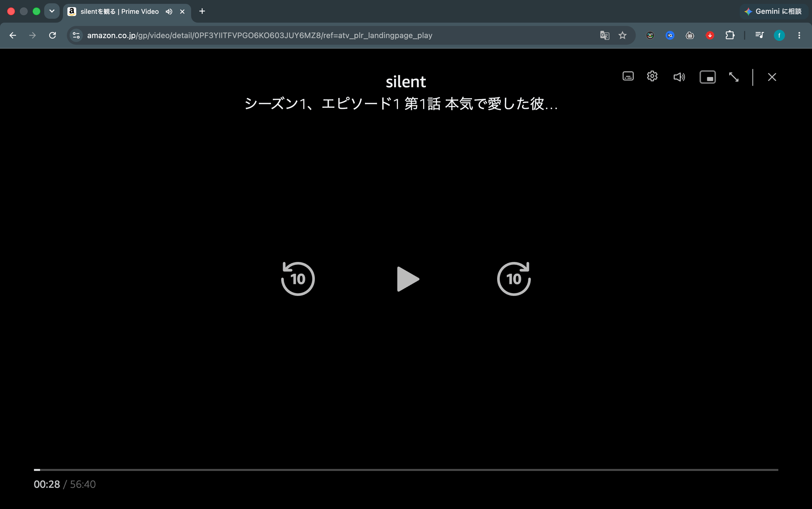Seek on the video progress bar
This screenshot has width=812, height=509.
pos(406,470)
